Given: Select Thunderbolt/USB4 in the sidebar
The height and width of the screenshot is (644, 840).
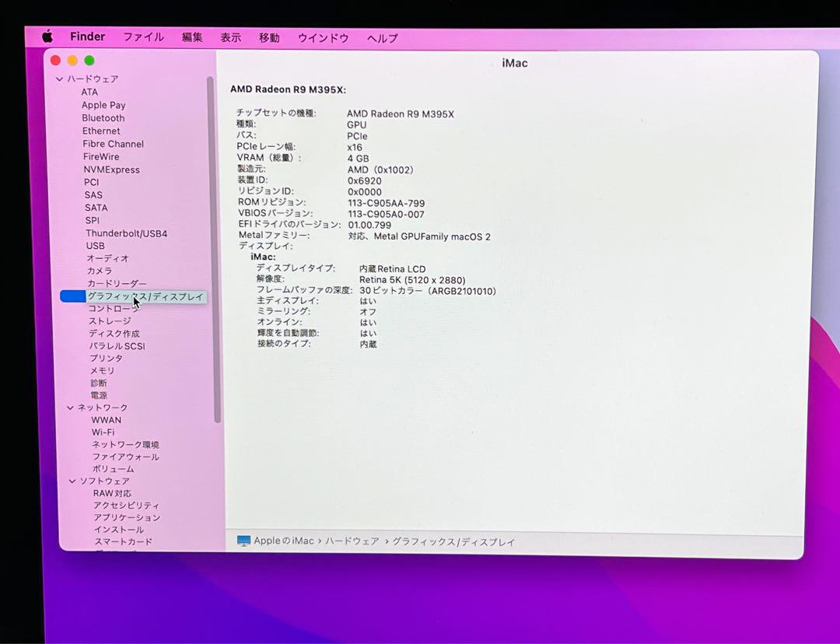Looking at the screenshot, I should click(x=127, y=233).
